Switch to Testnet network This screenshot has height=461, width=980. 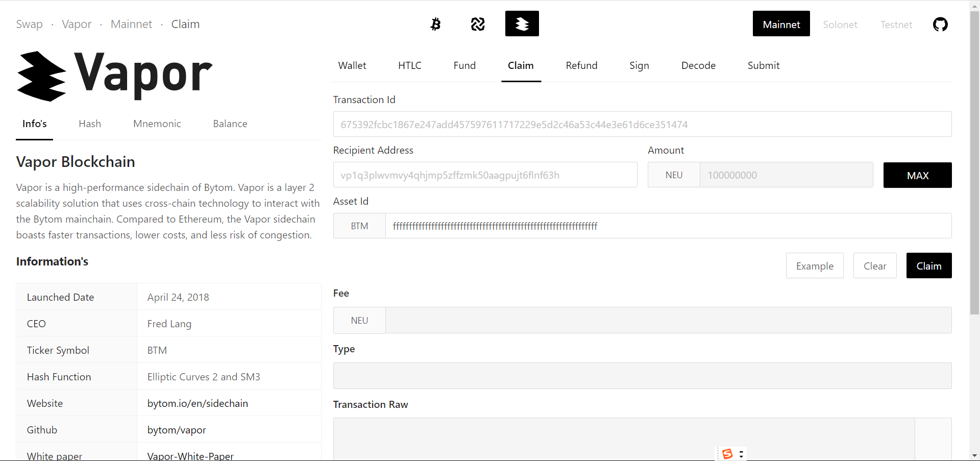896,25
